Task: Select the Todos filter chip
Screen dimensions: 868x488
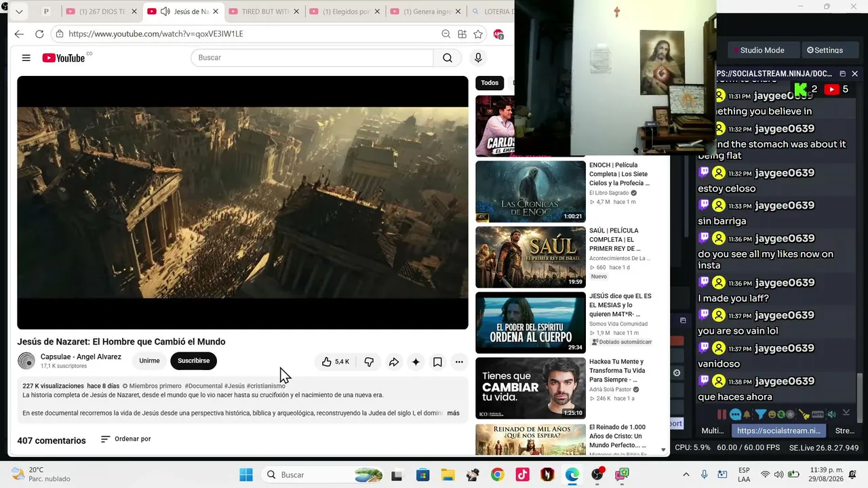Action: point(490,83)
